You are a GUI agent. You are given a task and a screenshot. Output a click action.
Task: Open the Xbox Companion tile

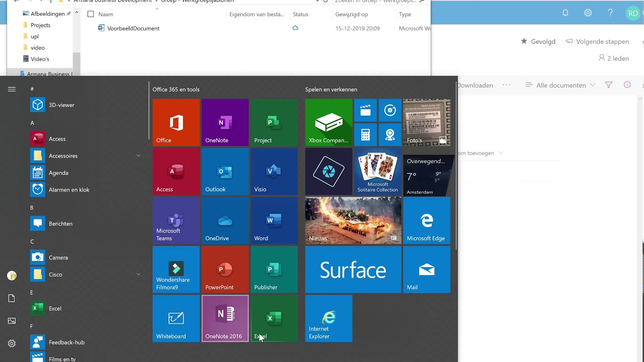point(329,122)
